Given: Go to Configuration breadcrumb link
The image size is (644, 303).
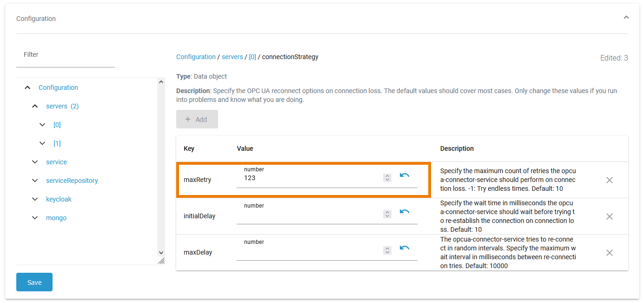Looking at the screenshot, I should tap(196, 57).
